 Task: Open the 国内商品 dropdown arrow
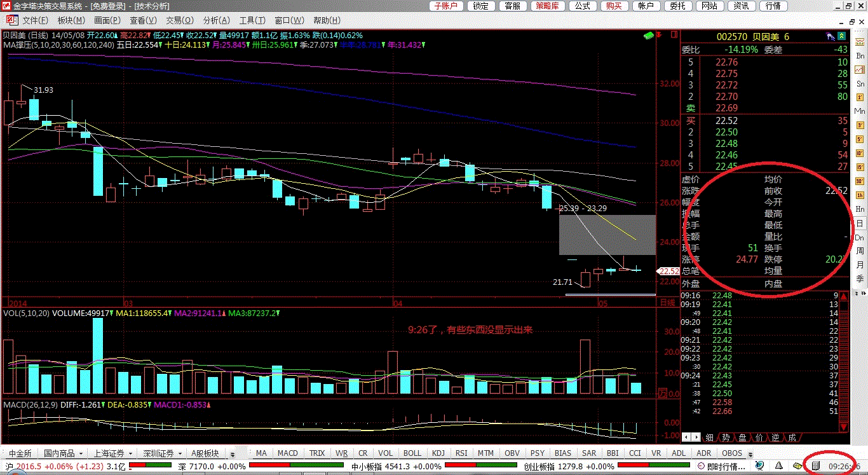[x=80, y=453]
